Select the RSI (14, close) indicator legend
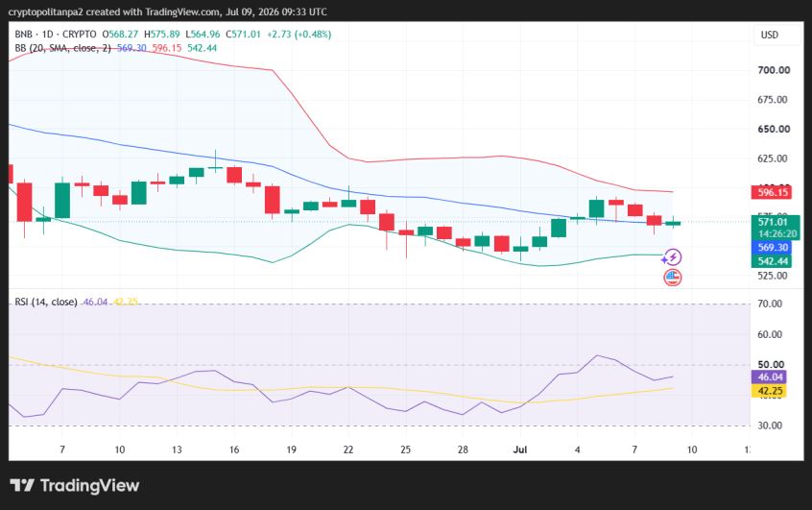Image resolution: width=812 pixels, height=510 pixels. tap(45, 302)
